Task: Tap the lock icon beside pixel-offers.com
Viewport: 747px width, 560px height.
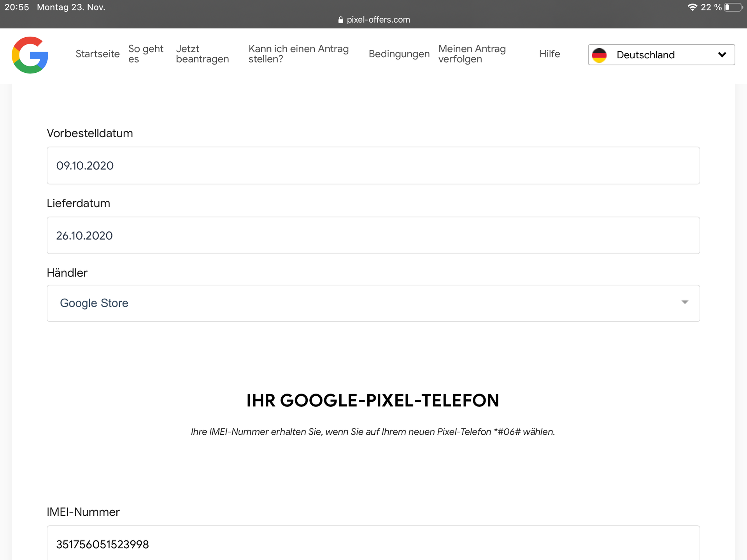Action: (x=341, y=20)
